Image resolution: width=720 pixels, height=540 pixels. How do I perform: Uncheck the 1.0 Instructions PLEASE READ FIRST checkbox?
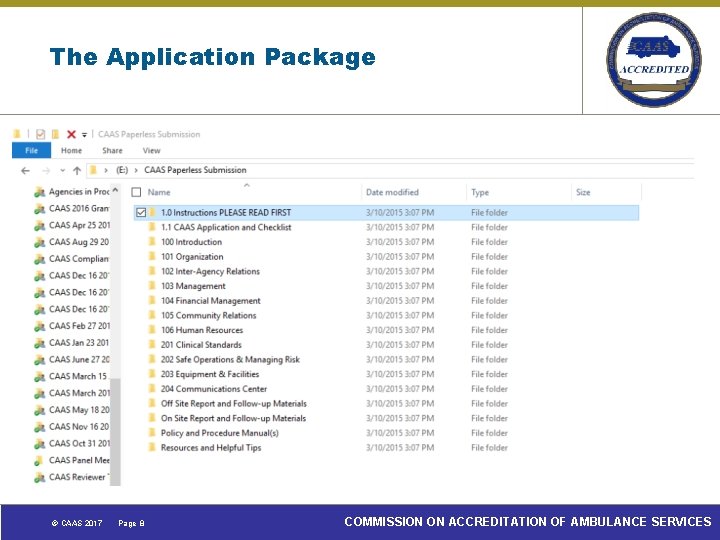141,213
